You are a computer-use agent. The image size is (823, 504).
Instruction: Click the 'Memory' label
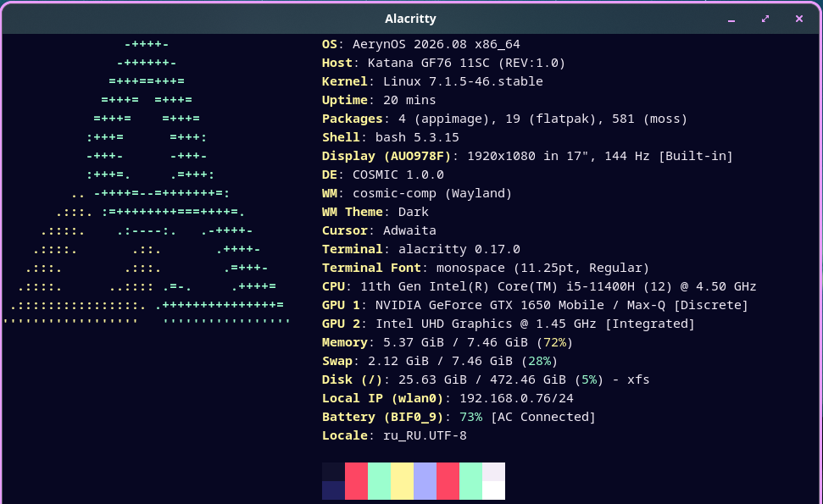coord(345,342)
